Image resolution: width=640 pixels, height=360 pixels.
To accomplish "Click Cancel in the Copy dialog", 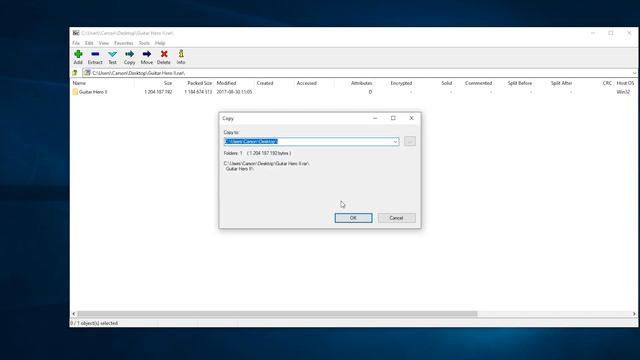I will point(396,218).
